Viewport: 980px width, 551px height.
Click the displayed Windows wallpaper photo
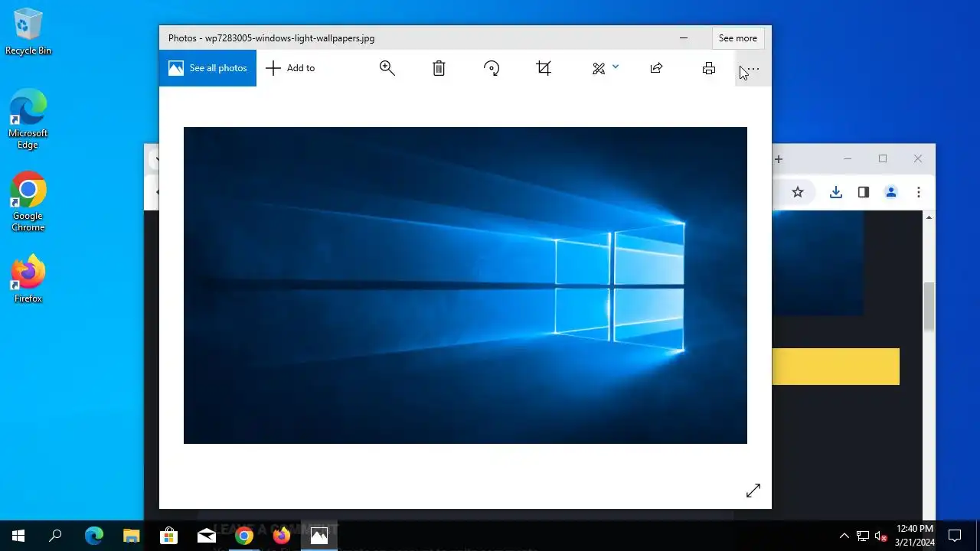pos(465,285)
